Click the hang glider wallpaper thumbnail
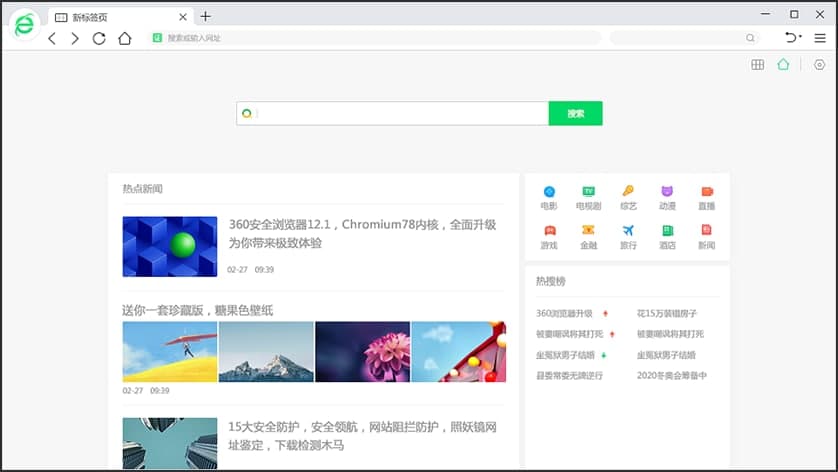838x472 pixels. pyautogui.click(x=170, y=352)
